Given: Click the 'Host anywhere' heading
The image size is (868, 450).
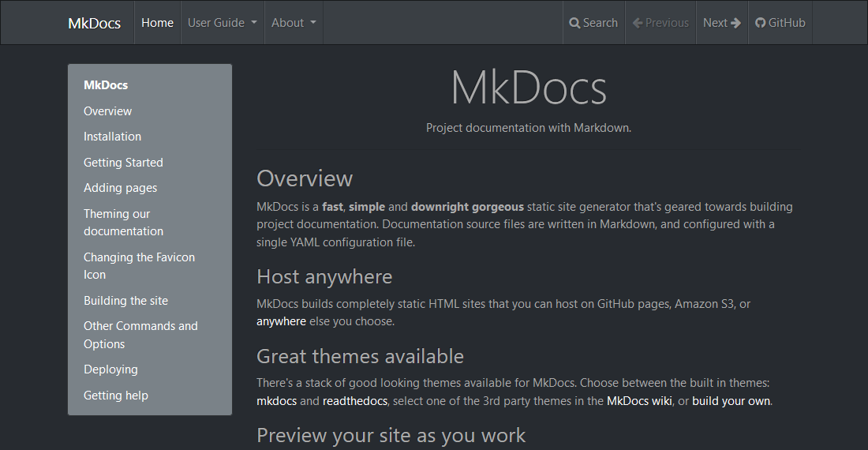Looking at the screenshot, I should point(324,277).
